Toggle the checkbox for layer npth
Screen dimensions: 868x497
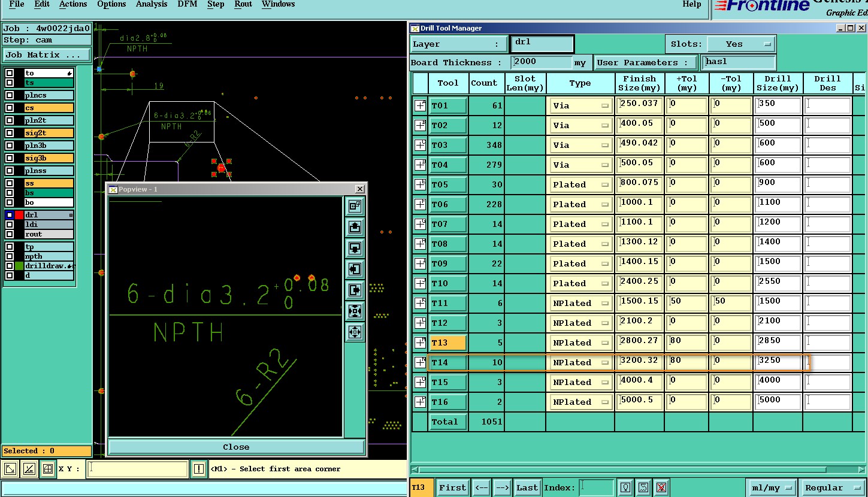point(10,256)
